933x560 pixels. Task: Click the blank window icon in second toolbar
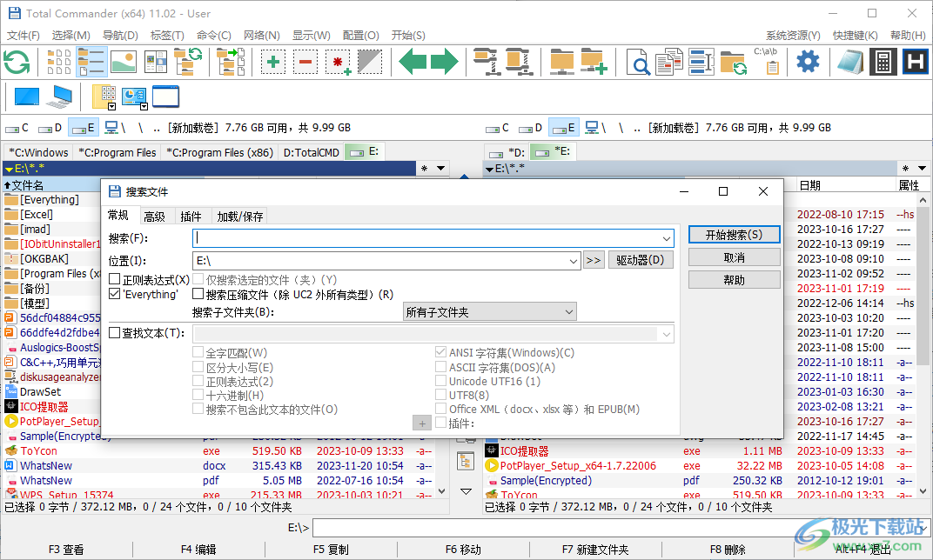165,97
